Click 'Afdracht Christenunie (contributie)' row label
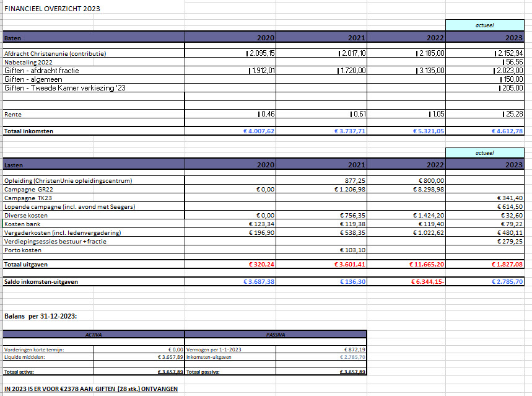The image size is (532, 396). (x=55, y=54)
